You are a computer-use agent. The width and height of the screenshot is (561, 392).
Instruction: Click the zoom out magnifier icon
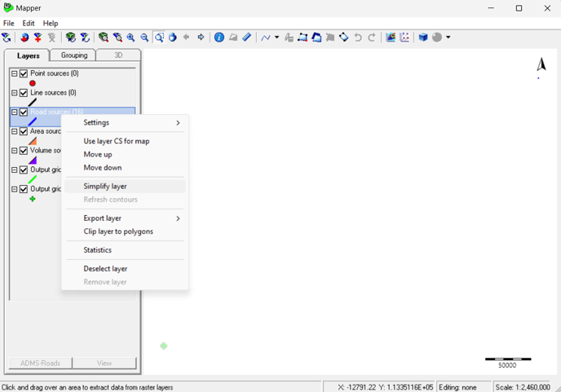[x=144, y=37]
